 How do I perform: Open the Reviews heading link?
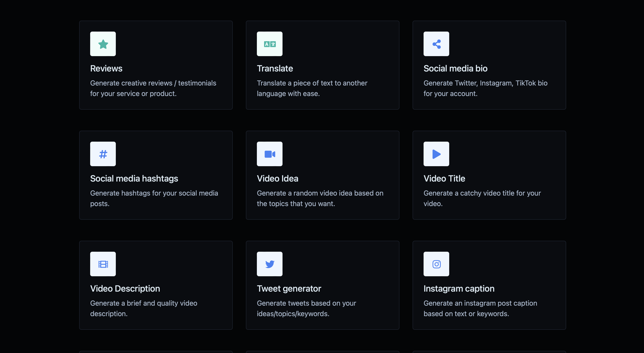(106, 68)
